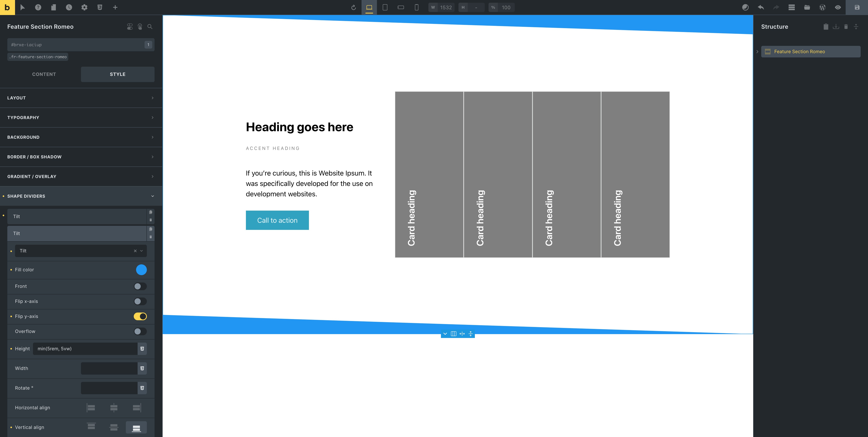This screenshot has height=437, width=868.
Task: Click the Rotate degrees input field
Action: [x=109, y=388]
